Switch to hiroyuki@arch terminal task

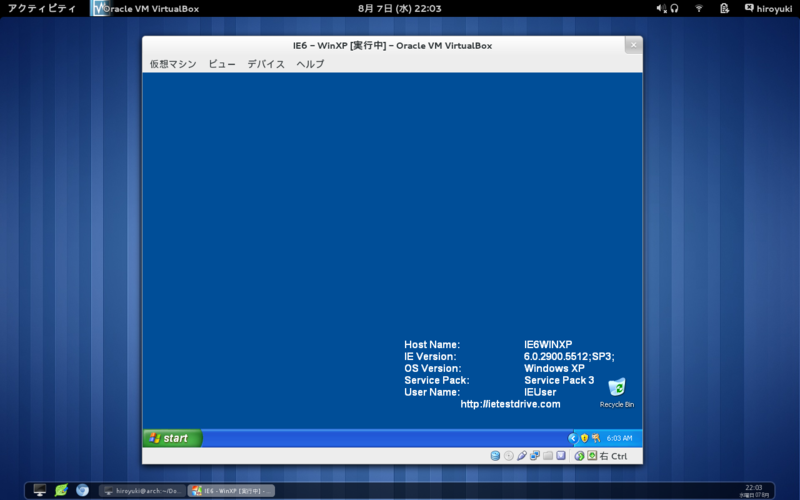coord(142,491)
